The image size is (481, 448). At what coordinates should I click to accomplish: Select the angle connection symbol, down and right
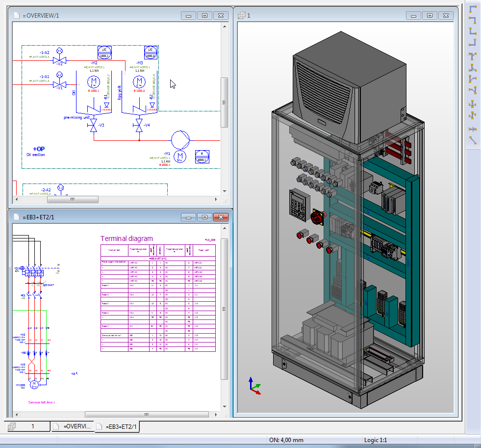472,9
